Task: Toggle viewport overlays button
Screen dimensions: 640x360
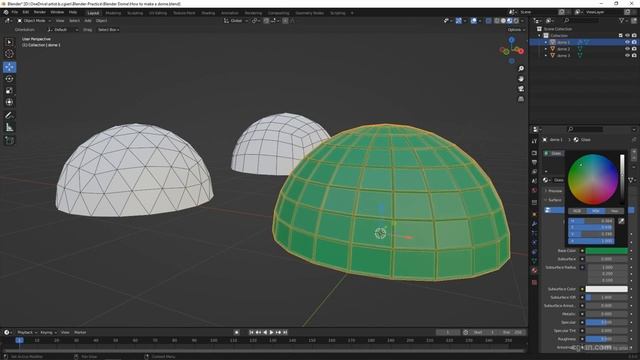Action: click(473, 20)
